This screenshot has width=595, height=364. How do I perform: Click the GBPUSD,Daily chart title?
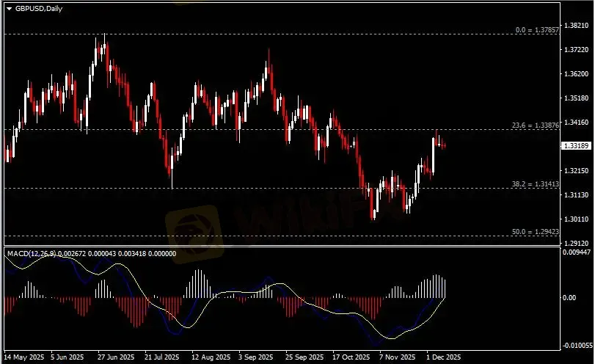[x=39, y=8]
